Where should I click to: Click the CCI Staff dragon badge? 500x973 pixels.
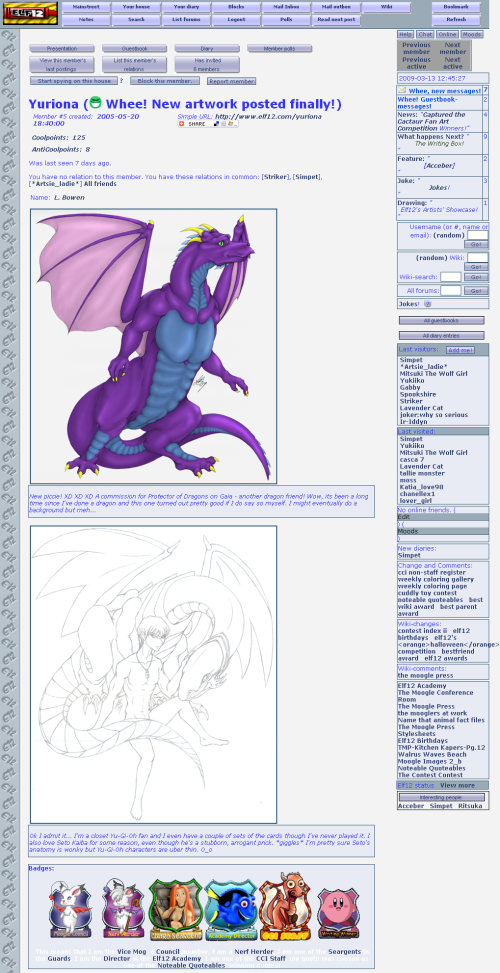tap(285, 907)
